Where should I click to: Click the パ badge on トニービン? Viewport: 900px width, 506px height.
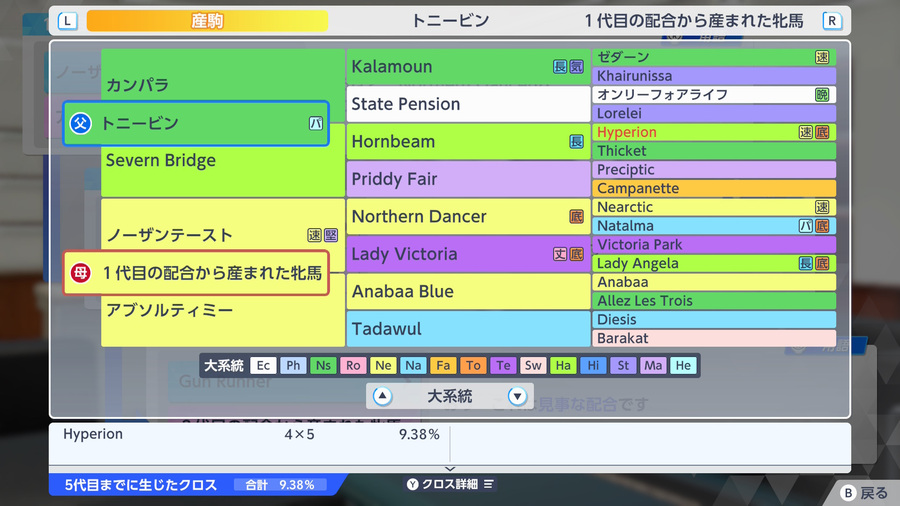tap(316, 123)
